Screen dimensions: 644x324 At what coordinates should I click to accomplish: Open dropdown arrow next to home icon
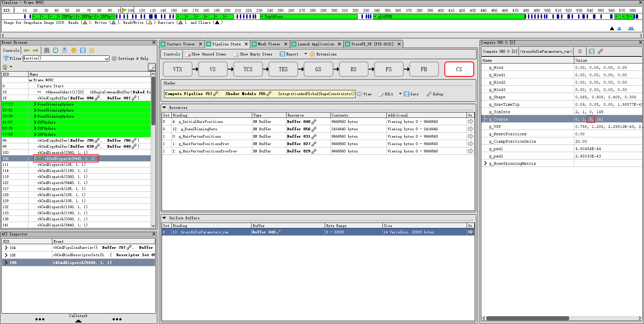coord(11,67)
